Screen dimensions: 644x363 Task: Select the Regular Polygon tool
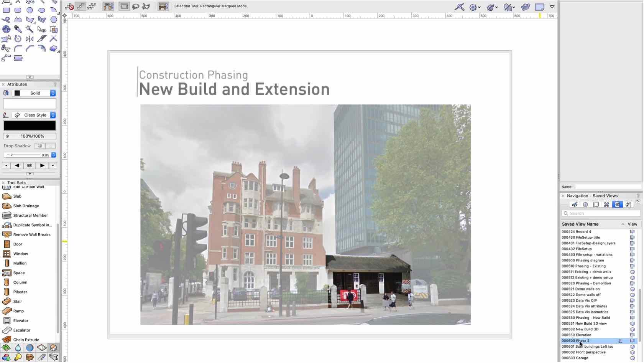[54, 20]
